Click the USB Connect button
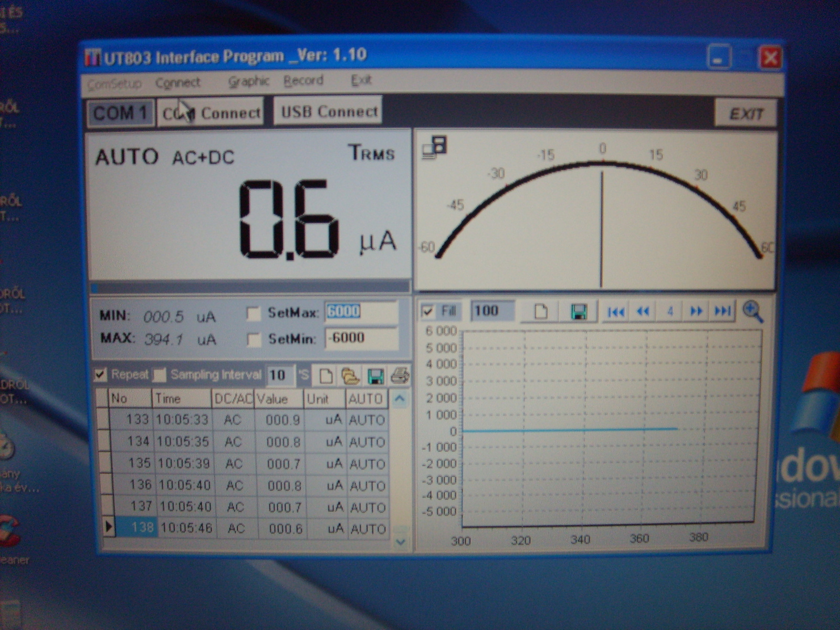Viewport: 840px width, 630px height. pyautogui.click(x=329, y=111)
